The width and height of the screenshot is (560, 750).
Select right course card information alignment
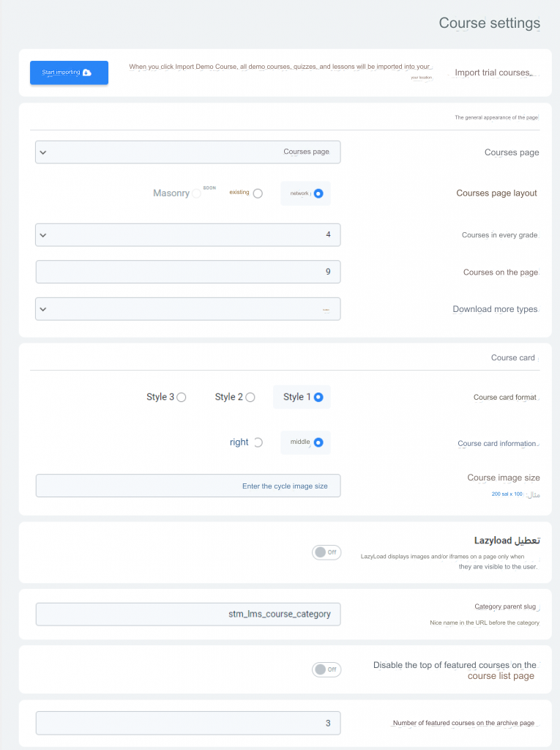point(258,442)
